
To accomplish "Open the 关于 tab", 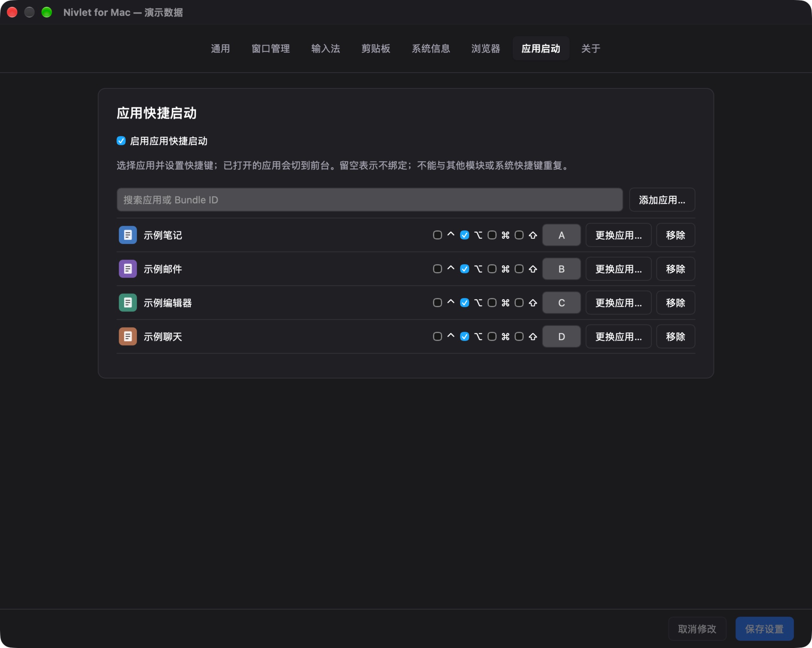I will (x=591, y=48).
